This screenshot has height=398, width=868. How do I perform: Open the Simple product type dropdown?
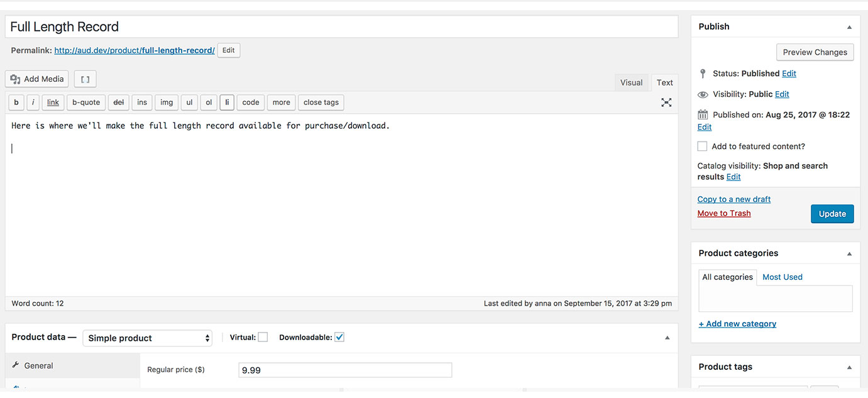(147, 338)
